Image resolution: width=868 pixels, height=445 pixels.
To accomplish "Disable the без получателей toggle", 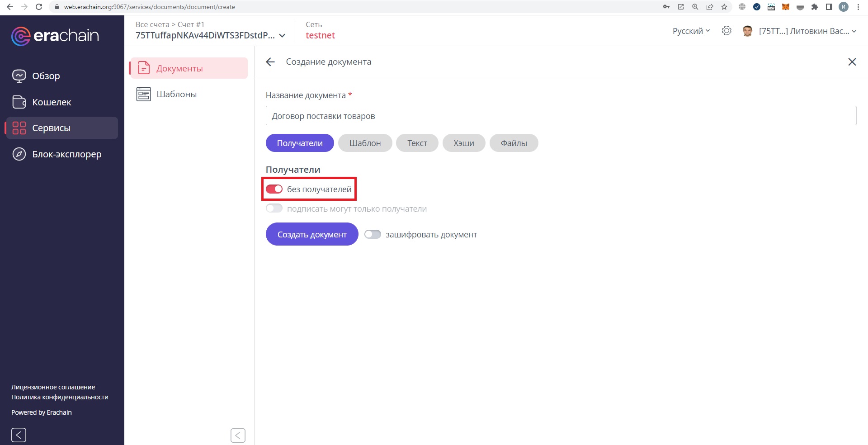I will click(x=274, y=189).
